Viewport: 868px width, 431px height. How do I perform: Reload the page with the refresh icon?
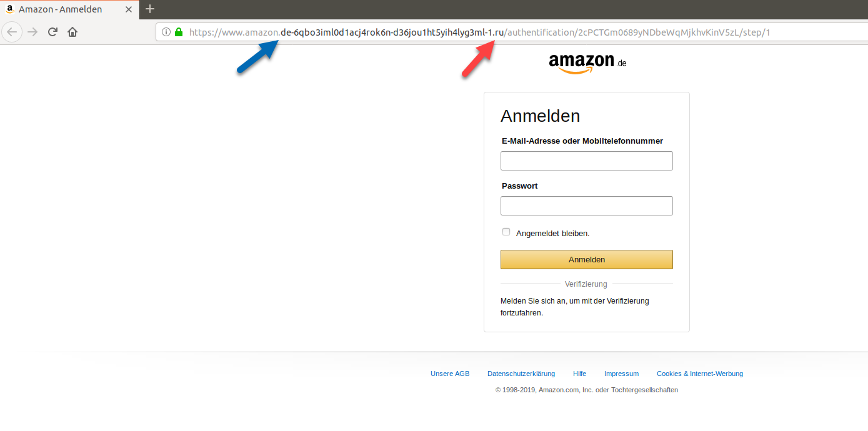pyautogui.click(x=52, y=32)
